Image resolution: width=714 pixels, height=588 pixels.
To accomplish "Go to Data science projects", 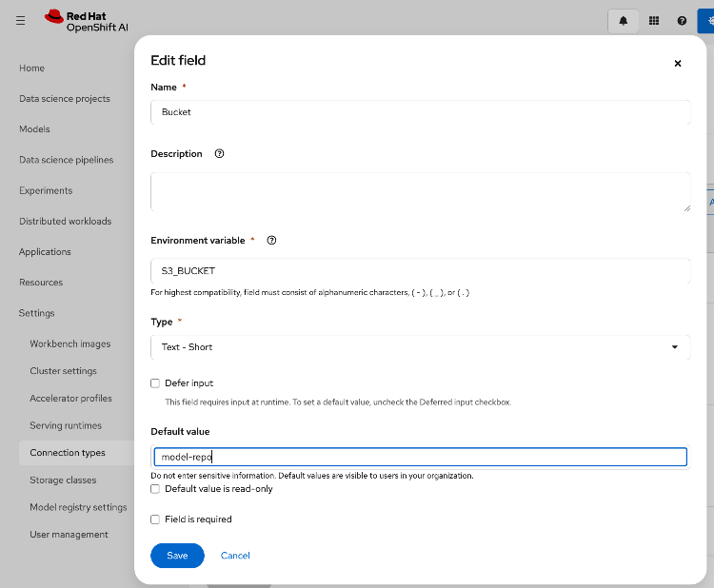I will 65,99.
